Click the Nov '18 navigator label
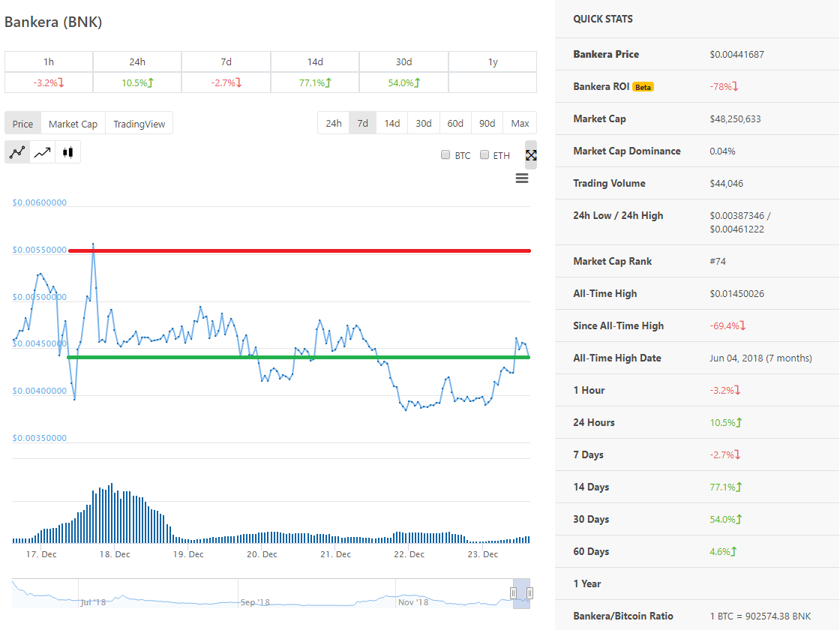The image size is (840, 630). pyautogui.click(x=413, y=602)
